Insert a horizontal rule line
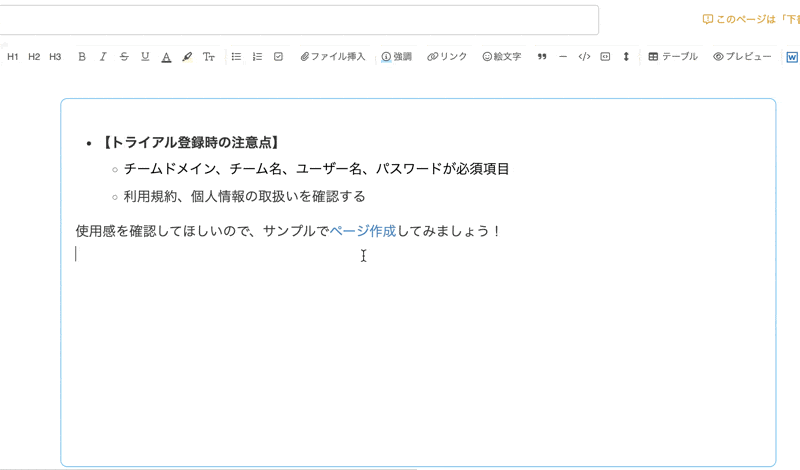Image resolution: width=800 pixels, height=470 pixels. 563,57
